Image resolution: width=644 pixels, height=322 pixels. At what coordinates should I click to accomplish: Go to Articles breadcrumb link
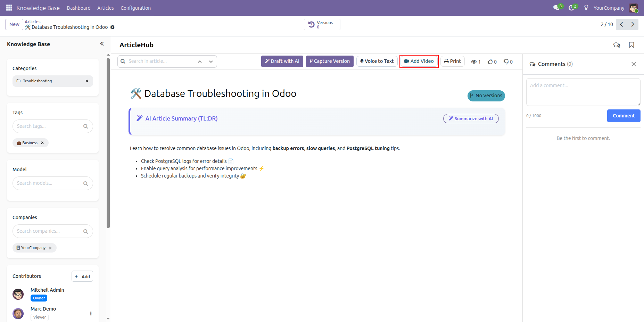point(32,22)
